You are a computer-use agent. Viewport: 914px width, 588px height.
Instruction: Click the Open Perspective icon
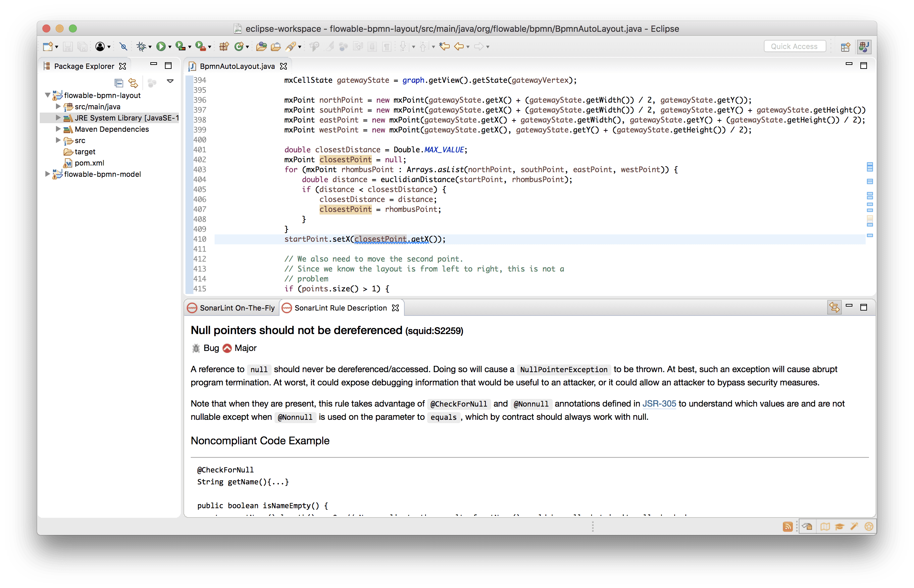(x=845, y=47)
